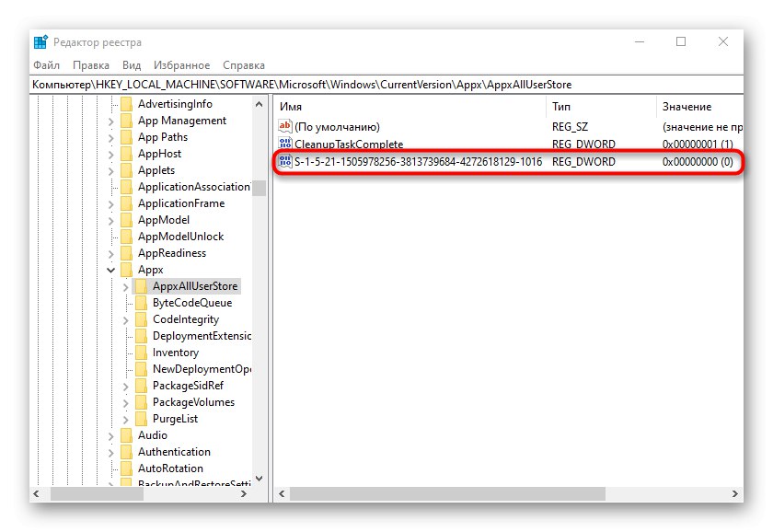Select the CodeIntegrity folder icon
The image size is (773, 532).
pos(141,319)
